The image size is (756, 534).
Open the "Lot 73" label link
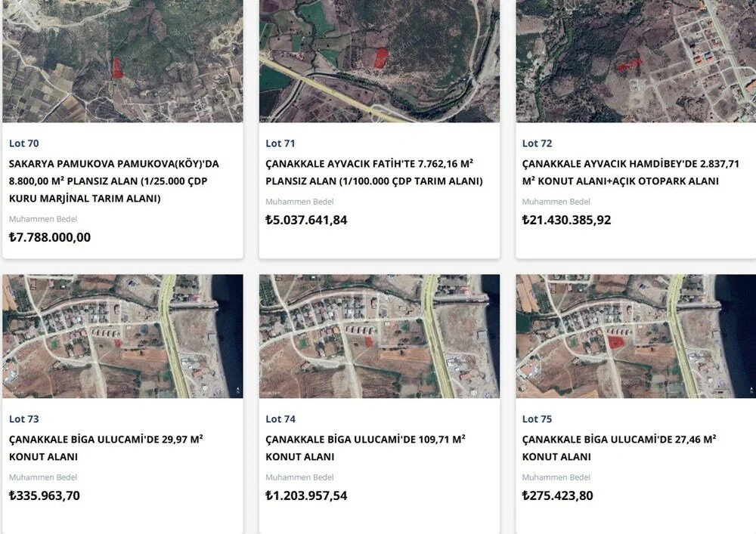[x=24, y=419]
